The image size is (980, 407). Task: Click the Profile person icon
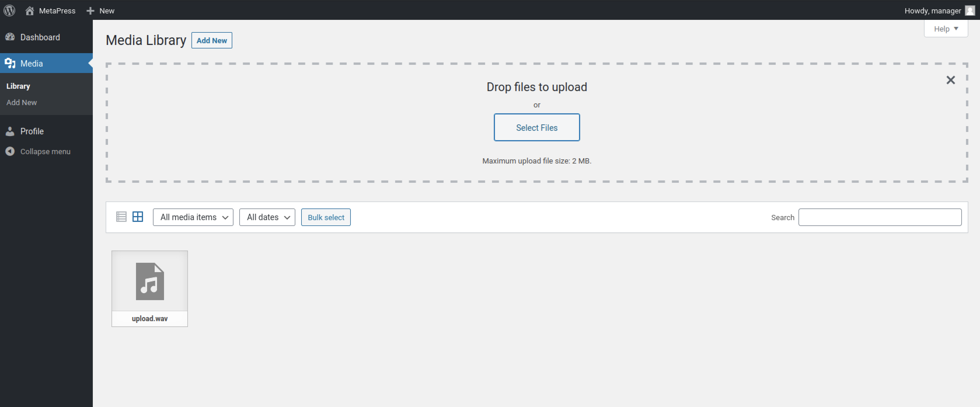10,131
